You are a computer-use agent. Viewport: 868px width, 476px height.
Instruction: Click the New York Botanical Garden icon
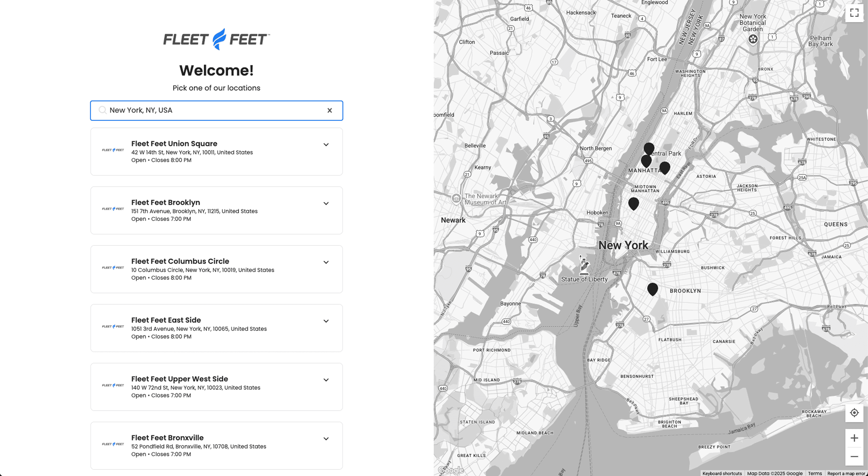(x=753, y=39)
